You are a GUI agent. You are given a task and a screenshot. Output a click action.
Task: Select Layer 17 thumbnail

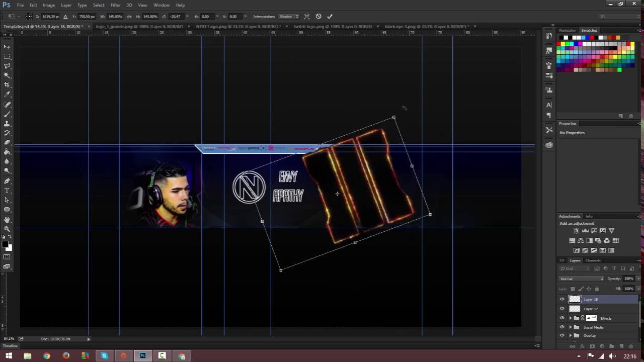(x=575, y=309)
